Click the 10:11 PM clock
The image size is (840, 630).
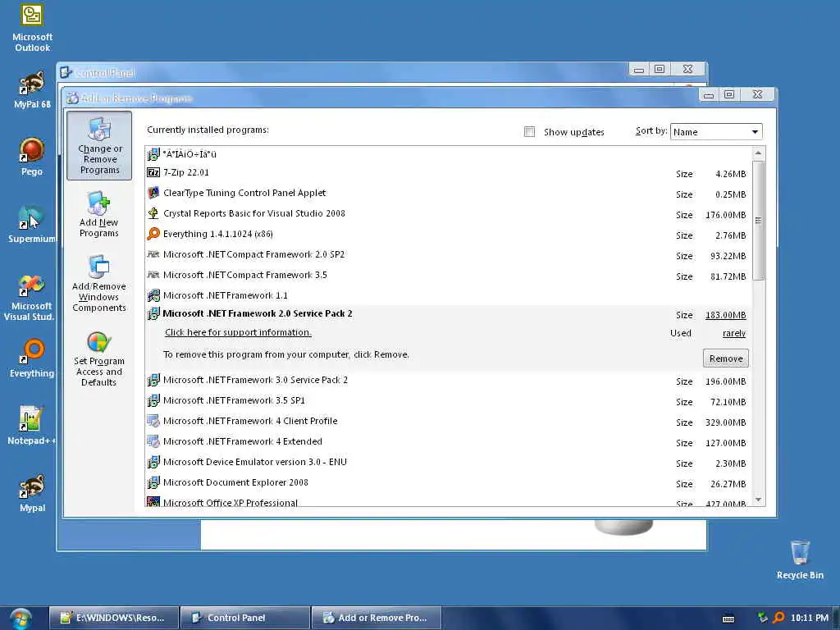(x=809, y=618)
